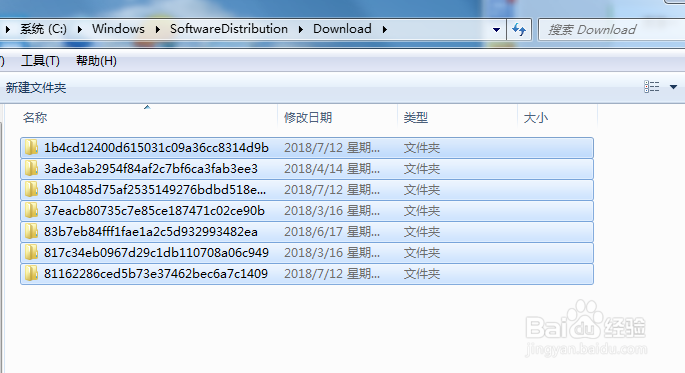Select folder name 37eacb80735c7e85ce187471c02ce90b
This screenshot has height=373, width=685.
coord(154,211)
